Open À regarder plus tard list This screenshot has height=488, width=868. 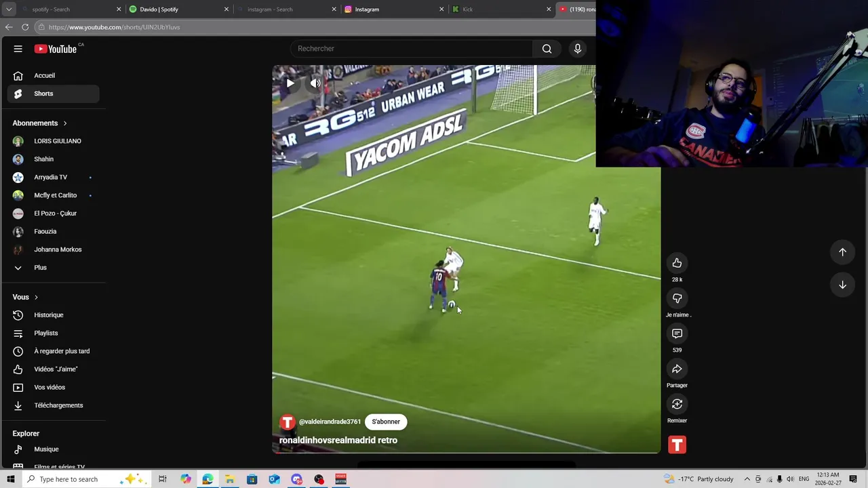click(54, 351)
